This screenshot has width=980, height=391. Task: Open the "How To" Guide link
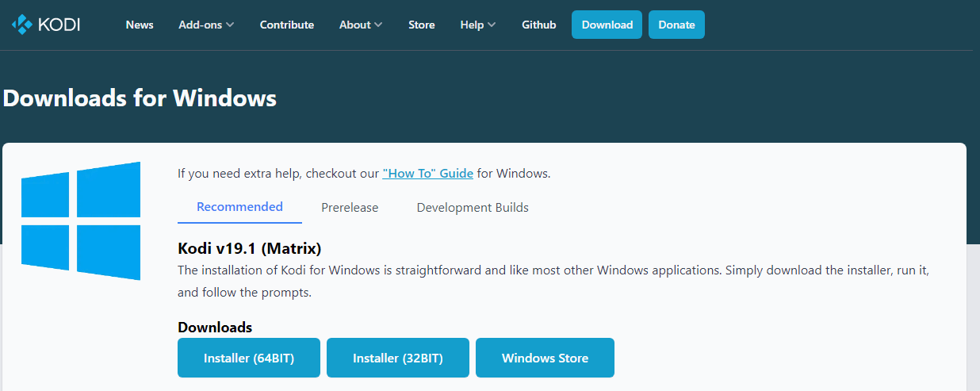pos(428,173)
